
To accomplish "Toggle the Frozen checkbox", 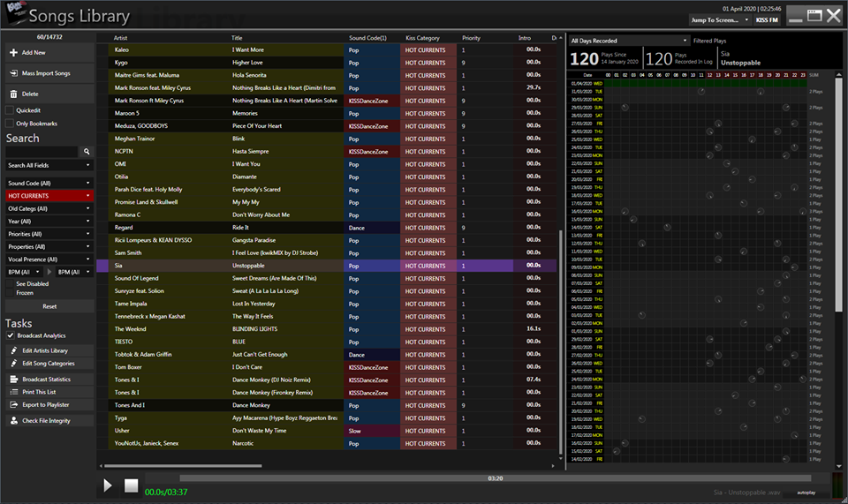I will tap(9, 293).
